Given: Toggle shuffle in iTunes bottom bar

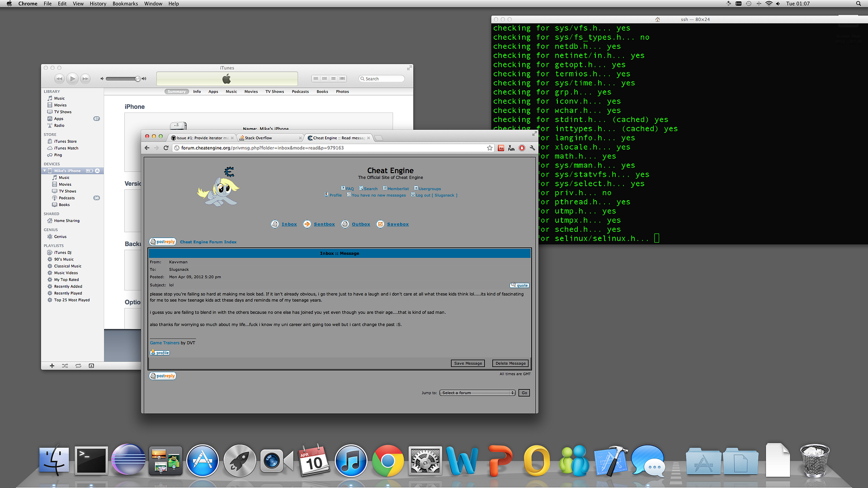Looking at the screenshot, I should click(65, 366).
